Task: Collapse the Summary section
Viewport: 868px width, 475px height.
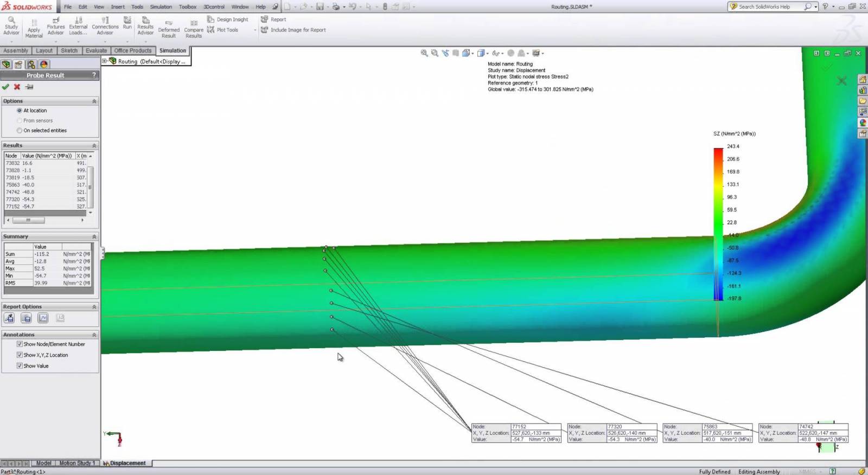Action: click(x=94, y=237)
